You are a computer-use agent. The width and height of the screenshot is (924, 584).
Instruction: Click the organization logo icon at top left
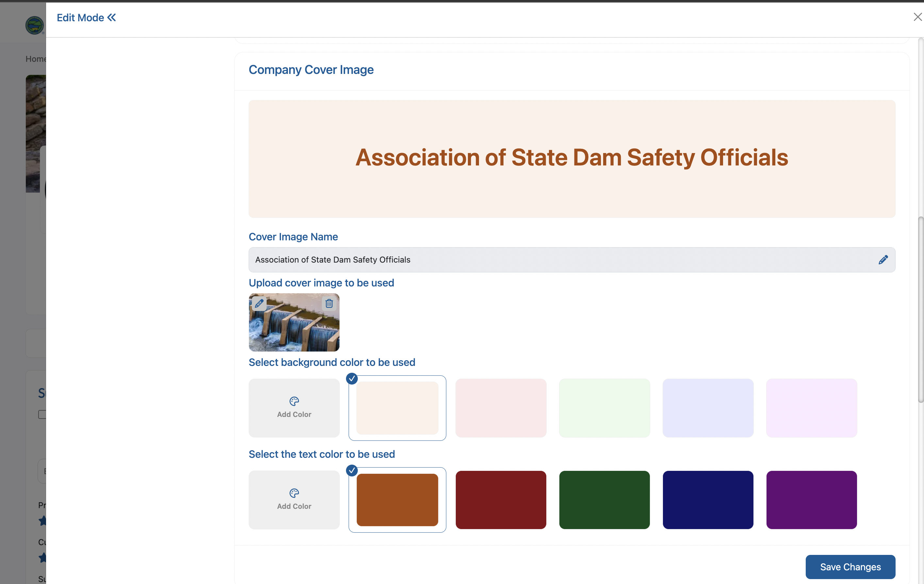[34, 25]
